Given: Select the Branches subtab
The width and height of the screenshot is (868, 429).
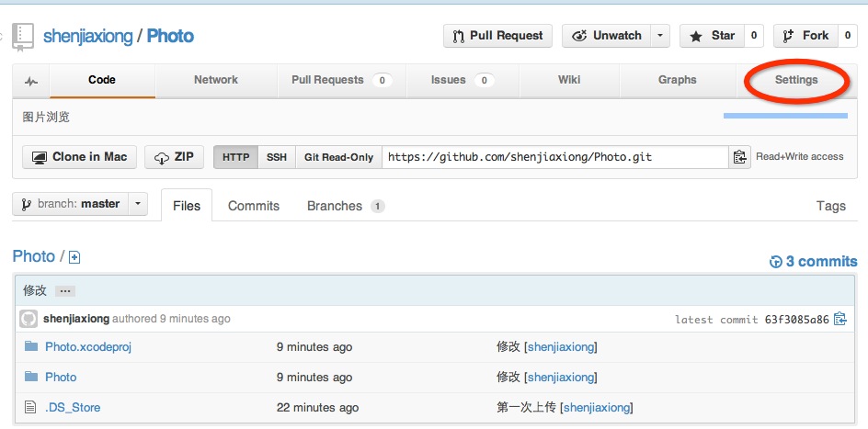Looking at the screenshot, I should pyautogui.click(x=346, y=206).
